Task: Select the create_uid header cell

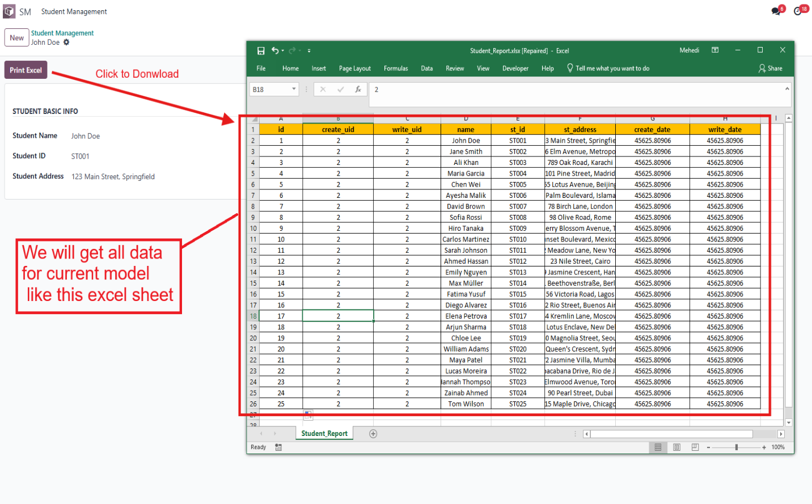Action: (x=338, y=129)
